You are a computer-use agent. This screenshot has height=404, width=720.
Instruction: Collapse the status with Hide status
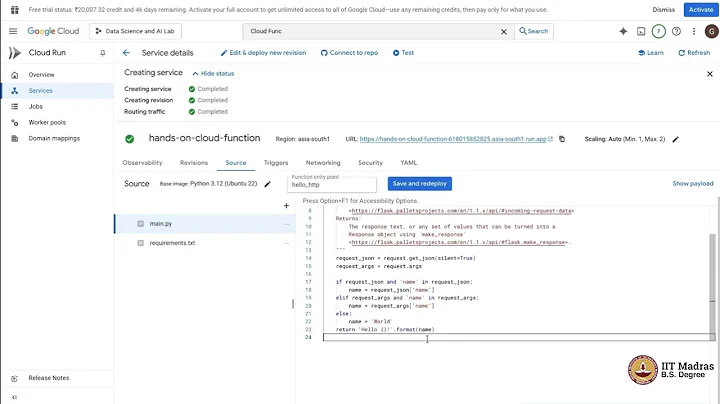pyautogui.click(x=214, y=73)
